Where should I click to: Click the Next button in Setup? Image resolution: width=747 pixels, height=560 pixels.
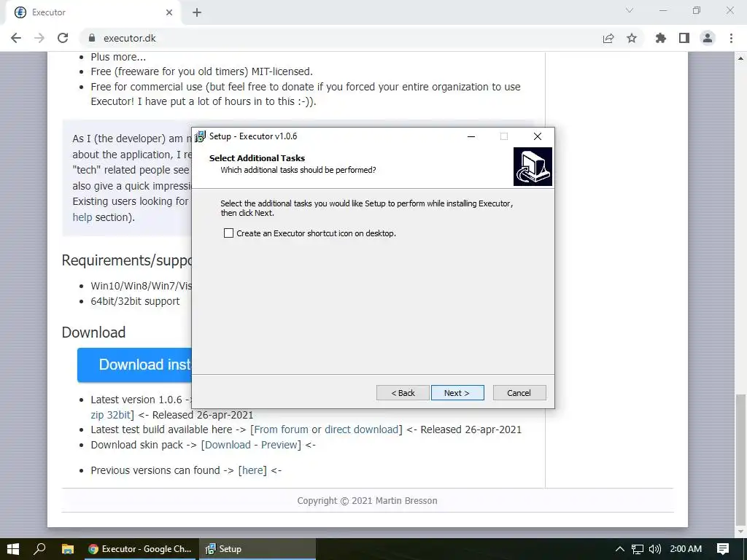coord(457,393)
